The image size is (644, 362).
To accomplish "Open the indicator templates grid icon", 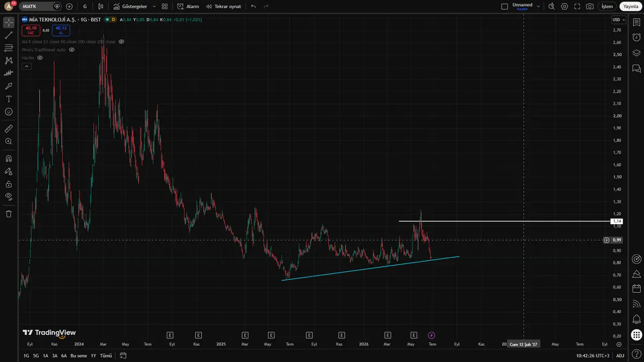I will pos(165,6).
